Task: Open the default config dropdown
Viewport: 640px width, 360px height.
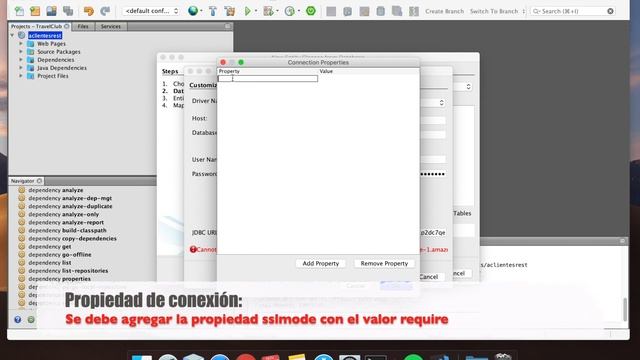Action: click(x=151, y=11)
